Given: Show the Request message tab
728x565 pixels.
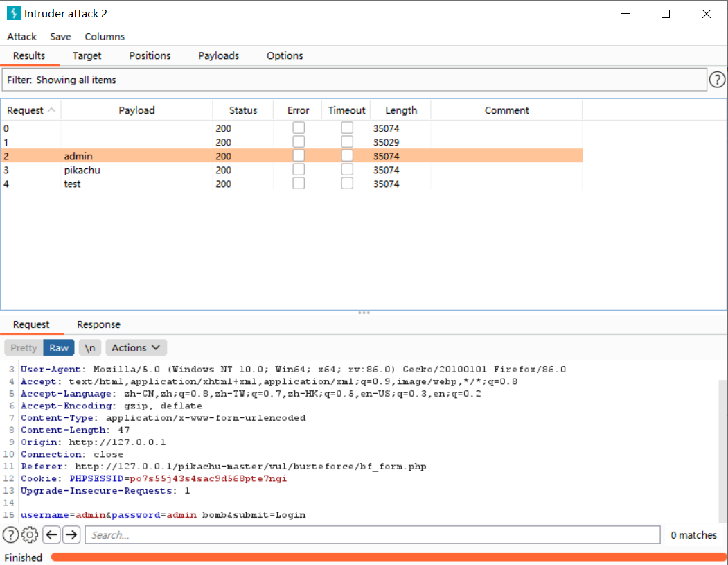Looking at the screenshot, I should (x=31, y=324).
